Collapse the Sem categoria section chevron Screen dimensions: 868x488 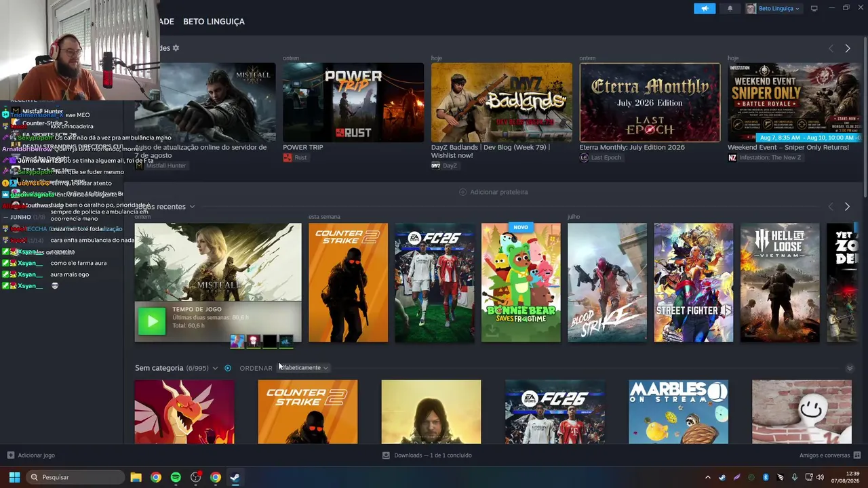click(850, 368)
